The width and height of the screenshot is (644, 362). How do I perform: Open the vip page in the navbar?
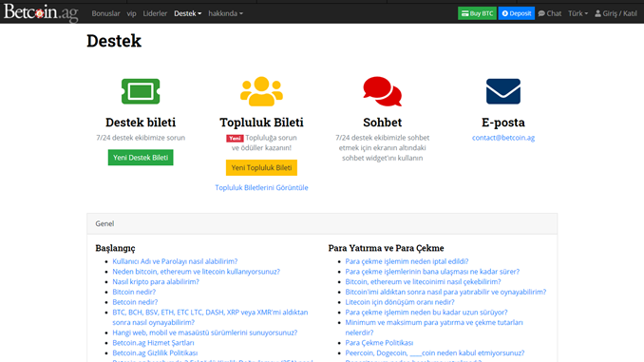click(x=131, y=13)
